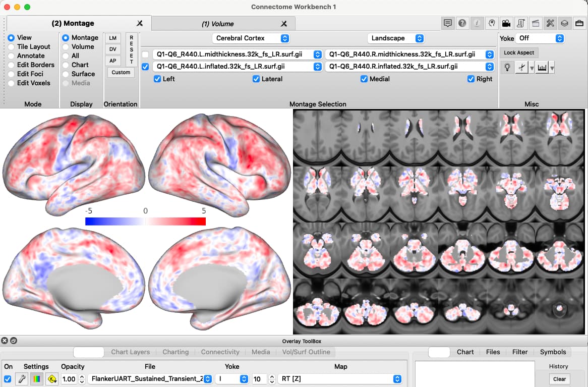The width and height of the screenshot is (588, 387).
Task: Toggle the Lateral view checkbox
Action: [256, 79]
